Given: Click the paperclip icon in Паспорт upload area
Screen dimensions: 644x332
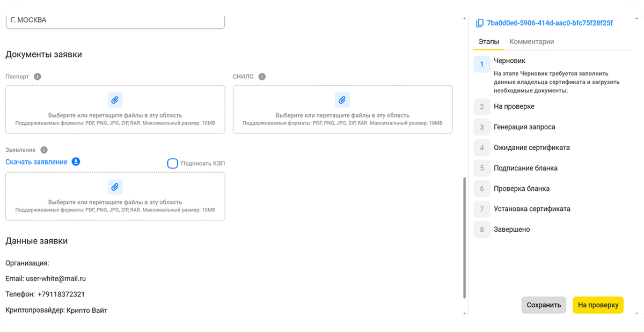Looking at the screenshot, I should click(x=115, y=100).
